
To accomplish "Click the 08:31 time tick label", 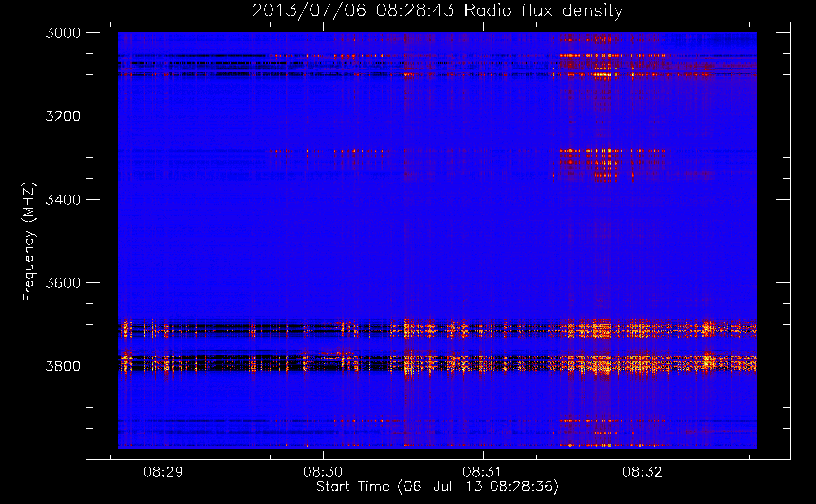I will (x=483, y=472).
